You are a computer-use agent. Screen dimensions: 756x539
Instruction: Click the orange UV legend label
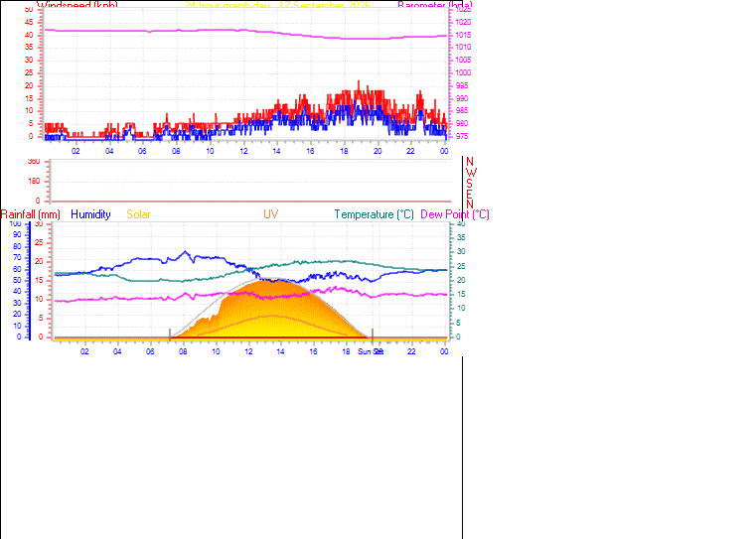pyautogui.click(x=270, y=214)
